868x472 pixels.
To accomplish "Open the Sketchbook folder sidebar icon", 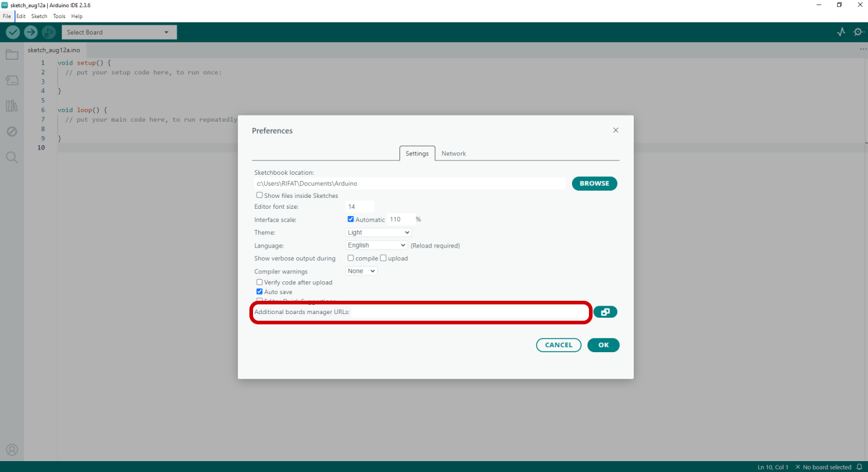I will coord(12,55).
